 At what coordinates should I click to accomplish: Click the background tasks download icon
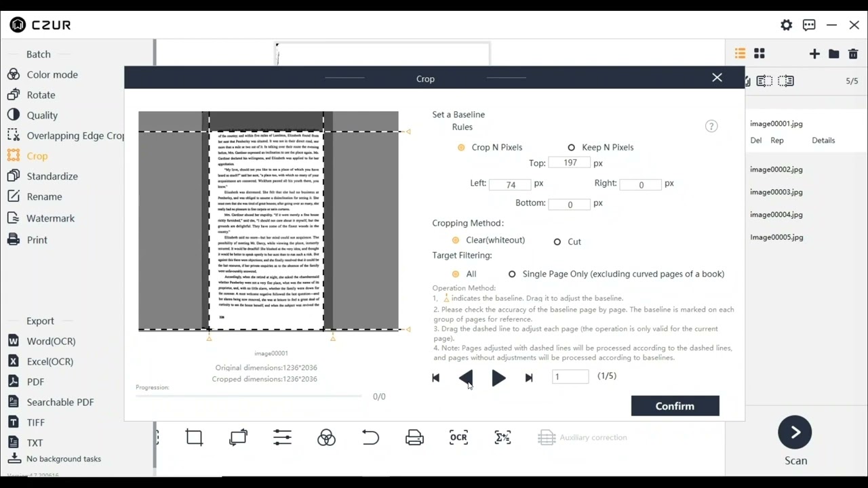[14, 458]
